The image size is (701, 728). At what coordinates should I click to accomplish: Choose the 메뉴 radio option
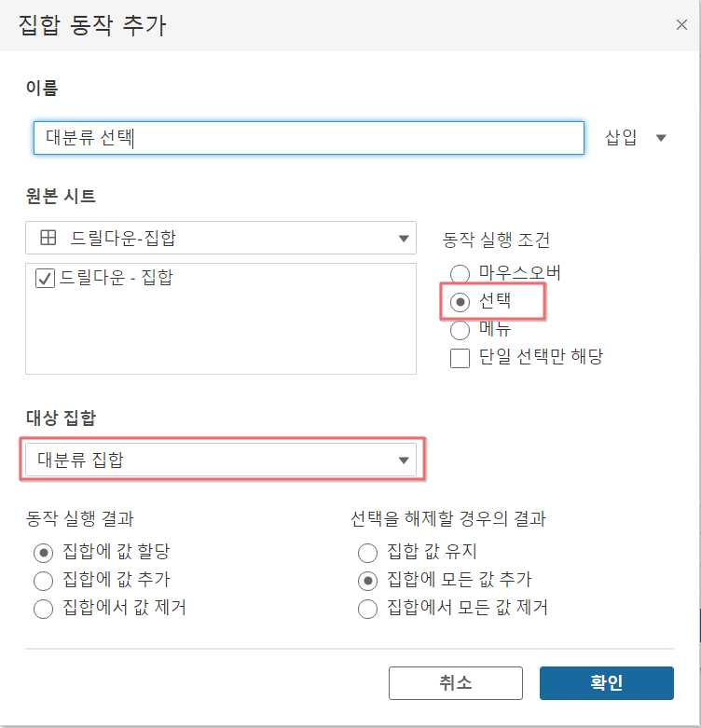click(x=460, y=330)
